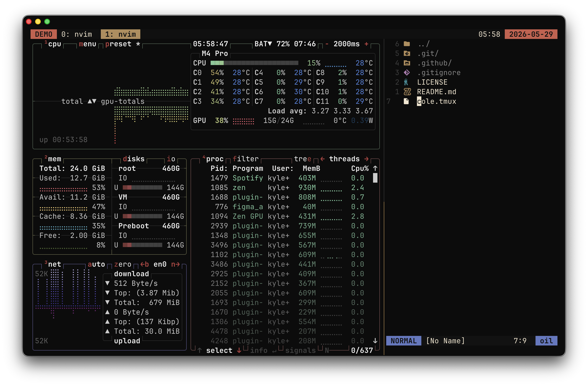This screenshot has height=386, width=588.
Task: Click the N nice button in proc footer
Action: click(x=327, y=350)
